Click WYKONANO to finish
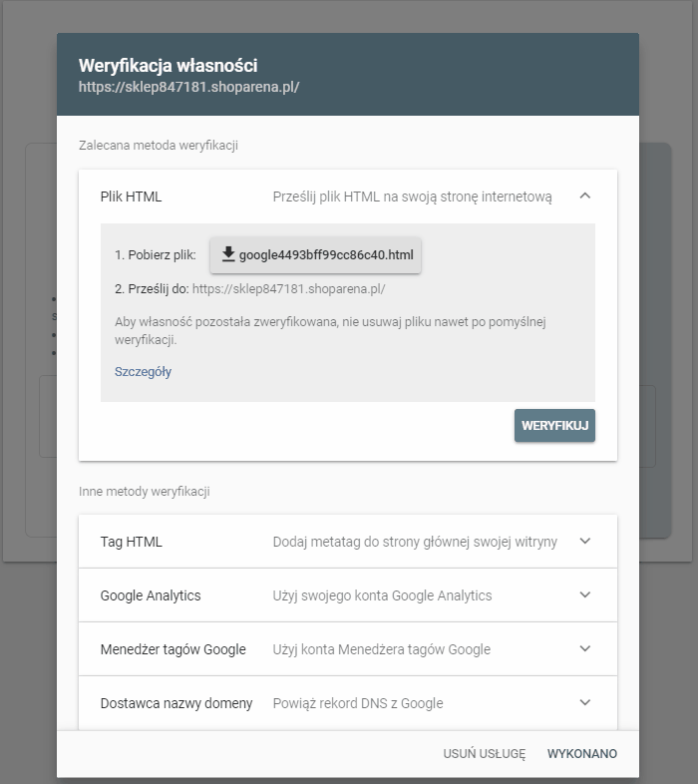Screen dimensions: 698x784 tap(582, 754)
